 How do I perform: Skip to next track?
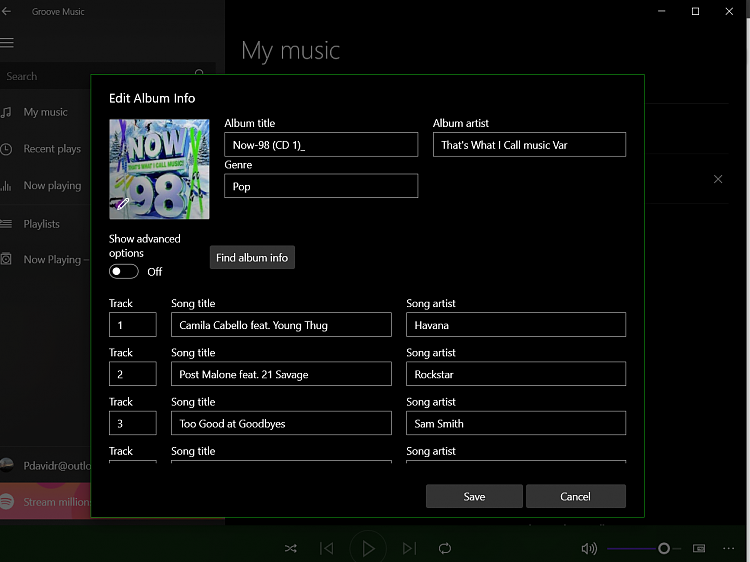coord(409,548)
